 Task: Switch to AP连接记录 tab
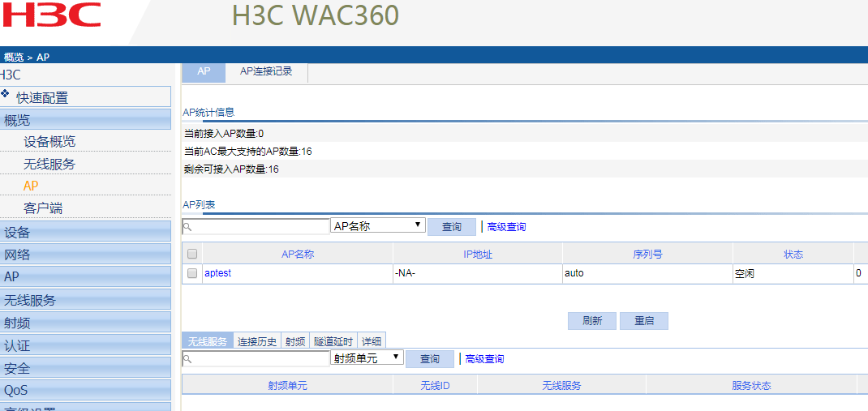[266, 72]
